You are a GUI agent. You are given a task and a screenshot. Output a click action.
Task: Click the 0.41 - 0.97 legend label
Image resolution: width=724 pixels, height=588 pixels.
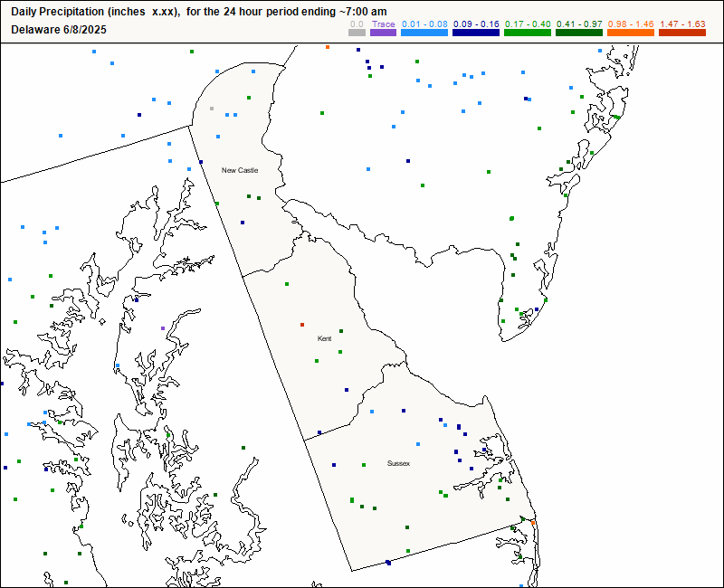579,24
